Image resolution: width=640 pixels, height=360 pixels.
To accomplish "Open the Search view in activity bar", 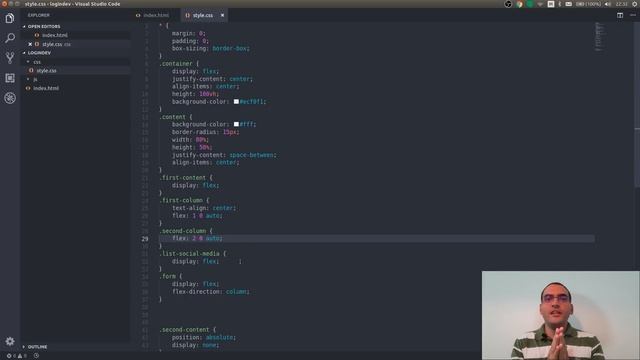I will click(x=10, y=38).
